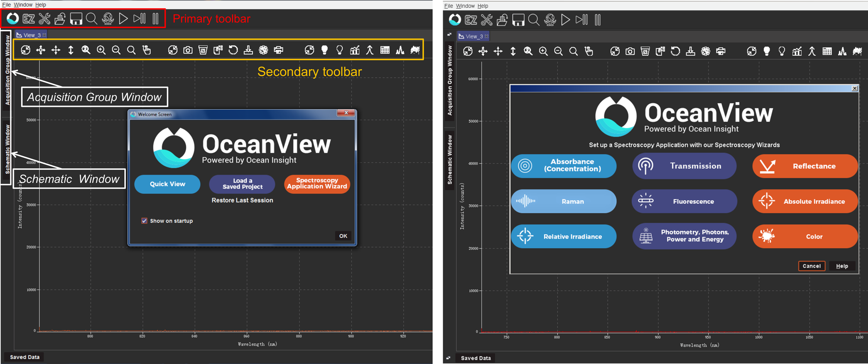The image size is (868, 364).
Task: Choose the Absorbance (Concentration) wizard
Action: coord(564,166)
